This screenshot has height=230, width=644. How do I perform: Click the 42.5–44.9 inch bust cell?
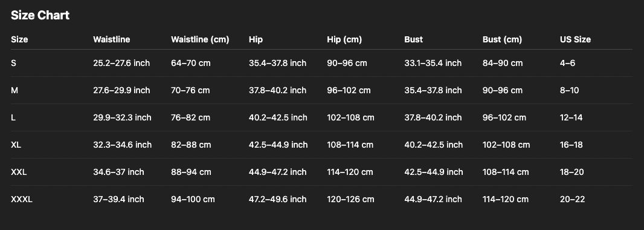433,172
